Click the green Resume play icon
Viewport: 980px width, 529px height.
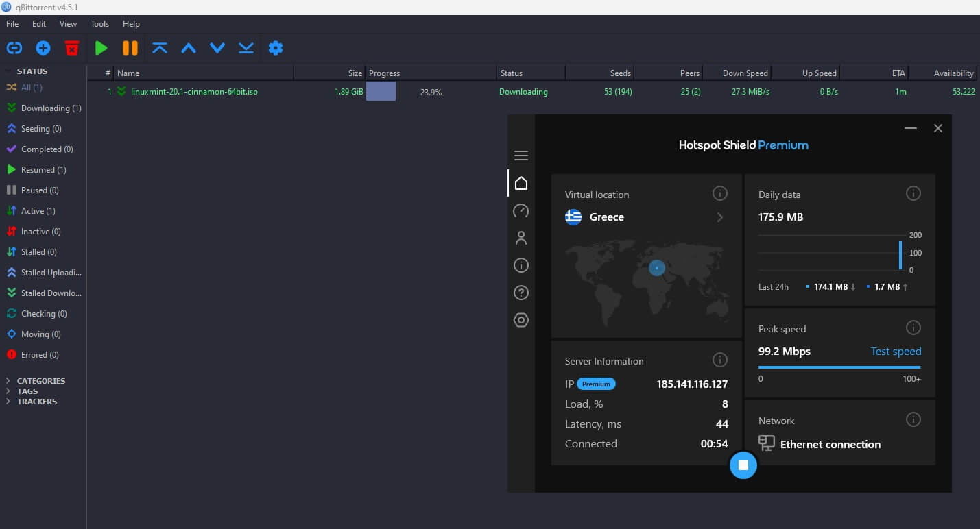tap(101, 48)
